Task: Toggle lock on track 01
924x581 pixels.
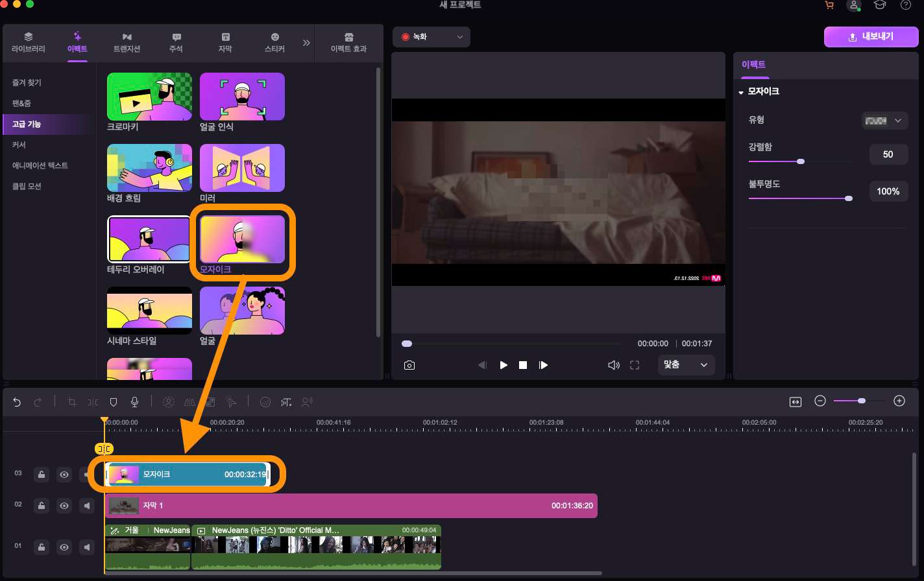Action: tap(42, 547)
